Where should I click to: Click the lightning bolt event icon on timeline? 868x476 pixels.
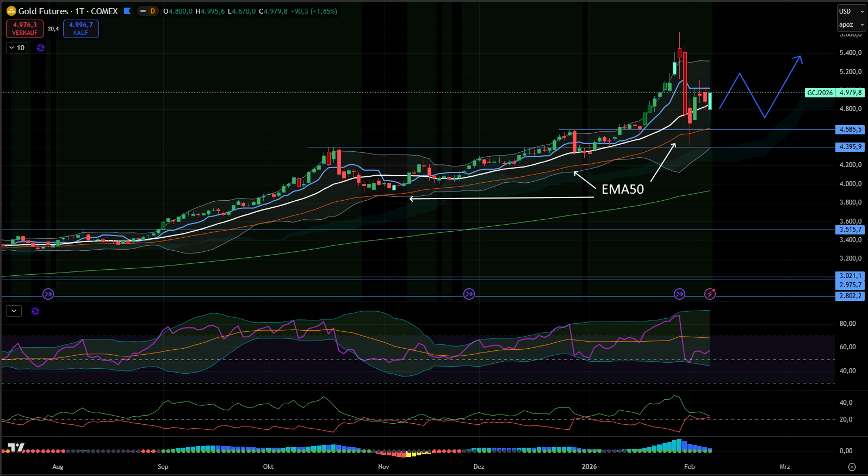point(710,294)
